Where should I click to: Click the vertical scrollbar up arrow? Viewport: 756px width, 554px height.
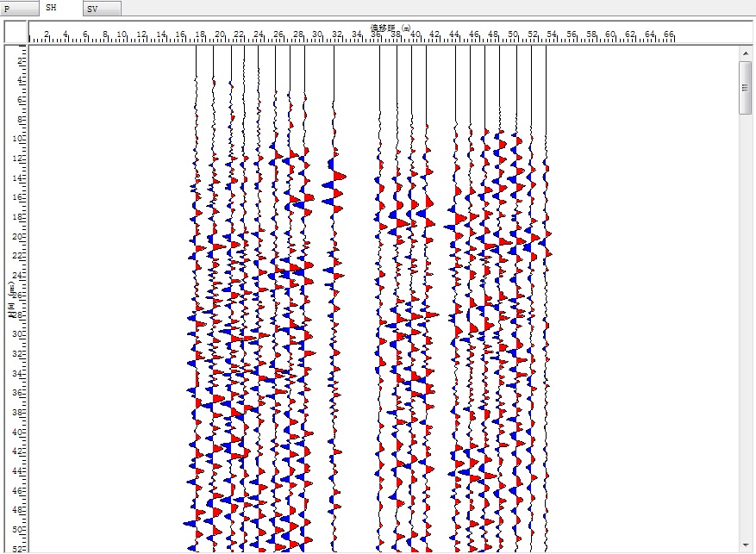pyautogui.click(x=746, y=53)
